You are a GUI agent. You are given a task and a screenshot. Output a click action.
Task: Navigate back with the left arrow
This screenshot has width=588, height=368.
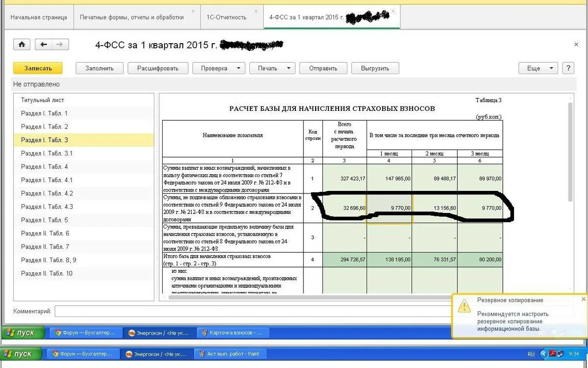point(44,45)
